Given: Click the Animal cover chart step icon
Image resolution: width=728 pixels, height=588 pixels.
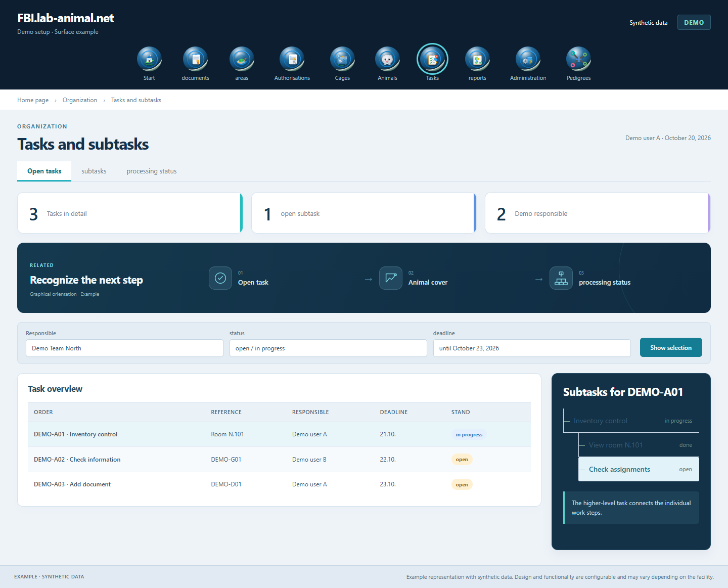Looking at the screenshot, I should (x=391, y=278).
